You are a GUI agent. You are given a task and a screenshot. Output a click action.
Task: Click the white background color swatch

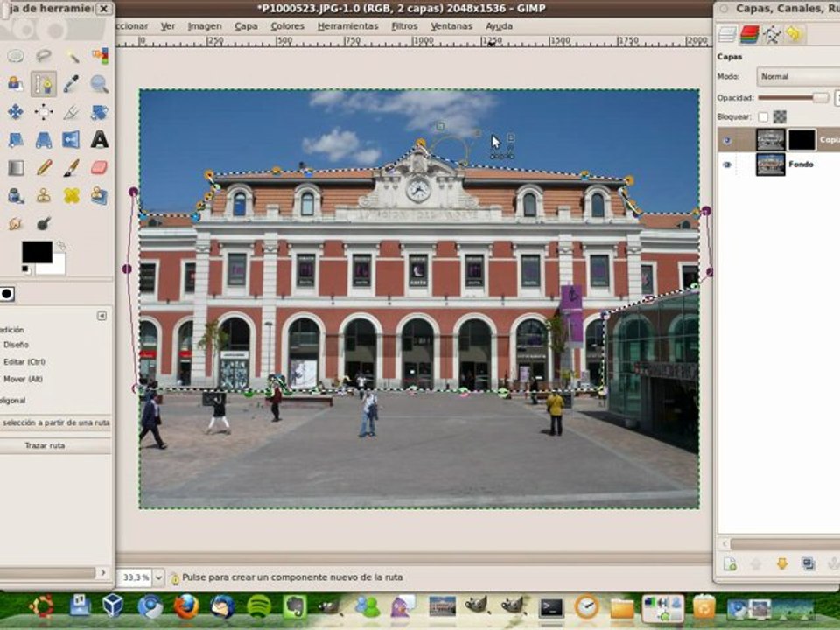coord(55,267)
